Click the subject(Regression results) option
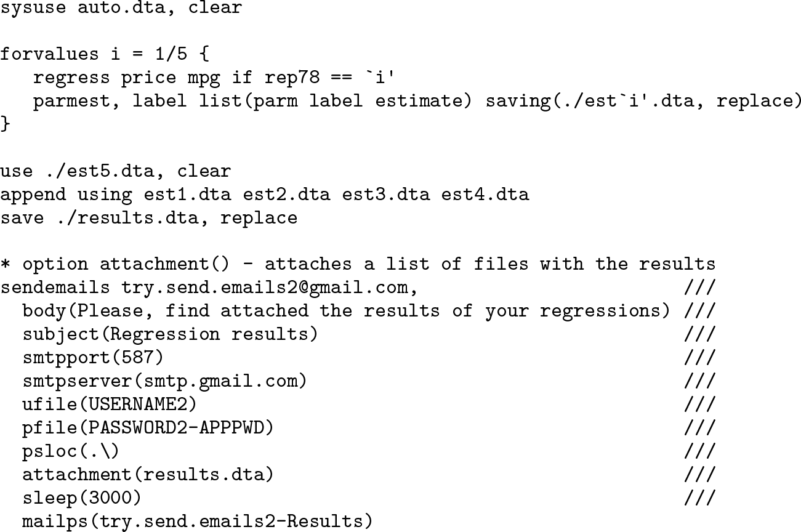Screen dimensions: 801x532 coord(171,335)
